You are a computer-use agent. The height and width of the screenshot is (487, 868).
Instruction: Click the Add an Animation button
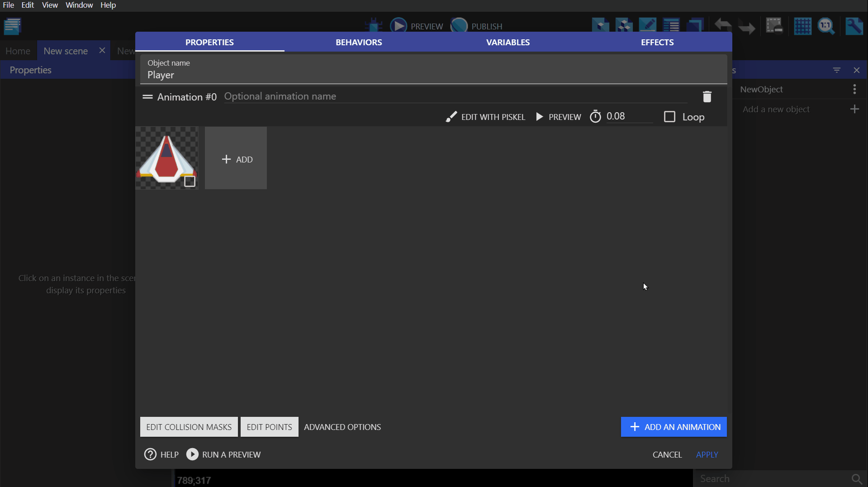674,427
